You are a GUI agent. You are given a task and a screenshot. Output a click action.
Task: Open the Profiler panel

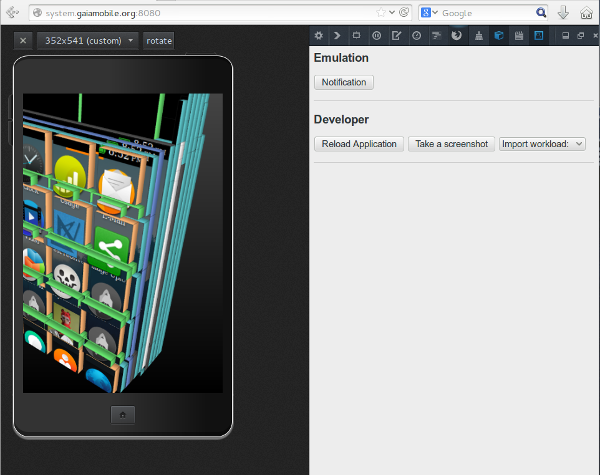417,36
